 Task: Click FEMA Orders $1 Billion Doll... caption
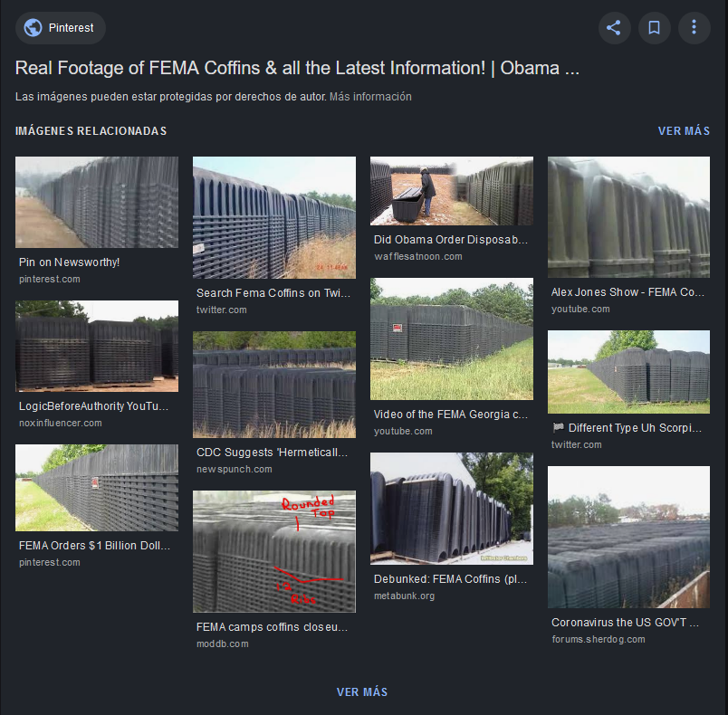[95, 545]
